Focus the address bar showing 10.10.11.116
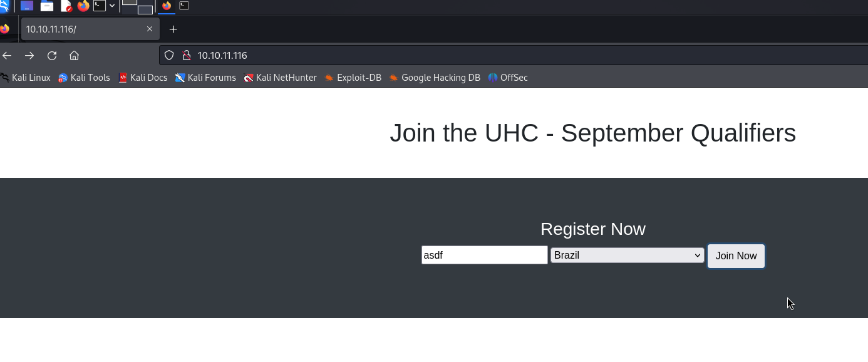Viewport: 868px width, 362px height. click(438, 55)
